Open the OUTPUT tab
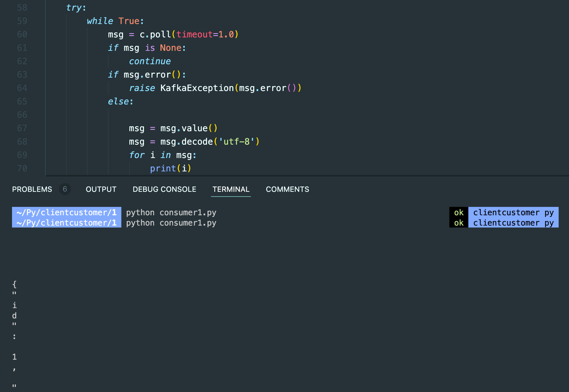Image resolution: width=569 pixels, height=392 pixels. point(101,189)
